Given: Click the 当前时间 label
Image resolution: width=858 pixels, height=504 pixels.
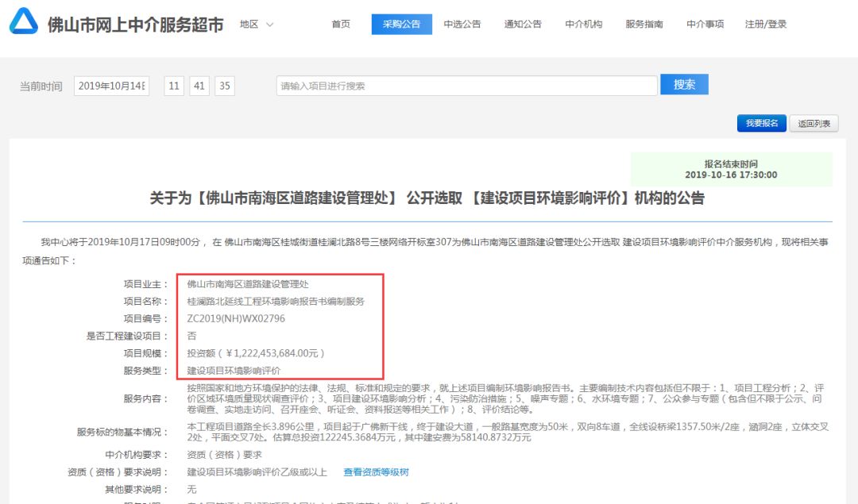Looking at the screenshot, I should 41,87.
